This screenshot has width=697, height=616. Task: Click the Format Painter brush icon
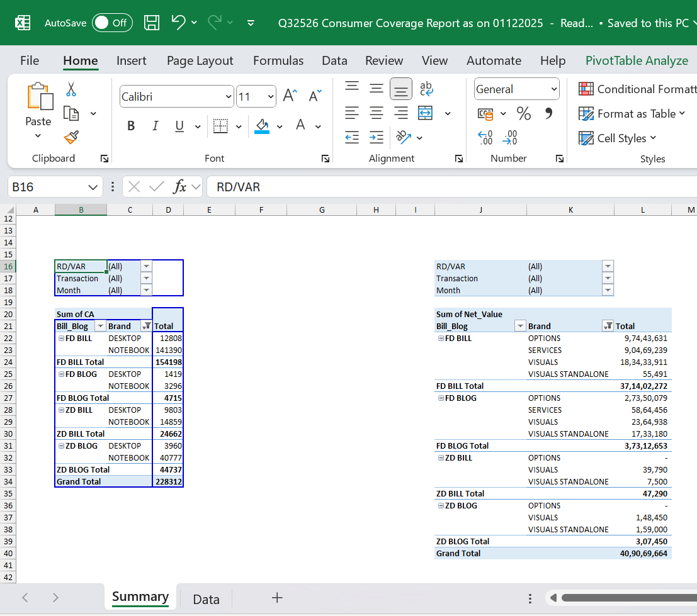(x=71, y=137)
